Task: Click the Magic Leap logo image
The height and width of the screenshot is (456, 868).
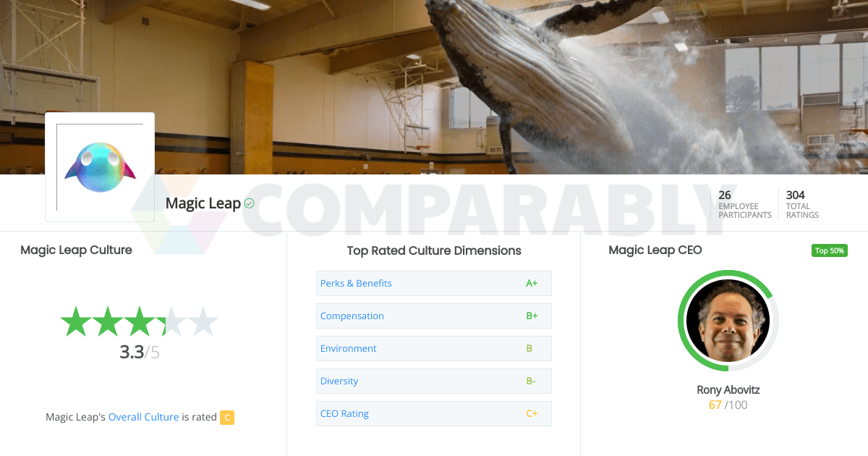Action: tap(100, 167)
